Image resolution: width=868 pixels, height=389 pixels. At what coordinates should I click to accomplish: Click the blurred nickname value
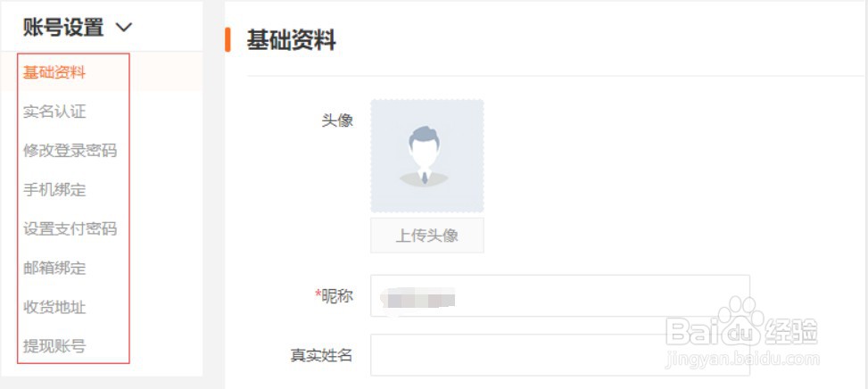click(418, 301)
